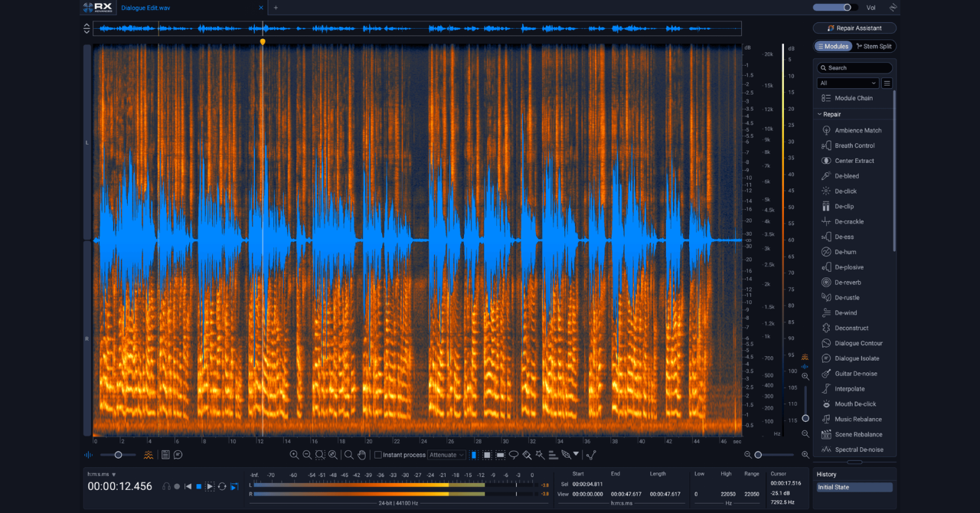Click the Vol slider at top right

click(835, 8)
